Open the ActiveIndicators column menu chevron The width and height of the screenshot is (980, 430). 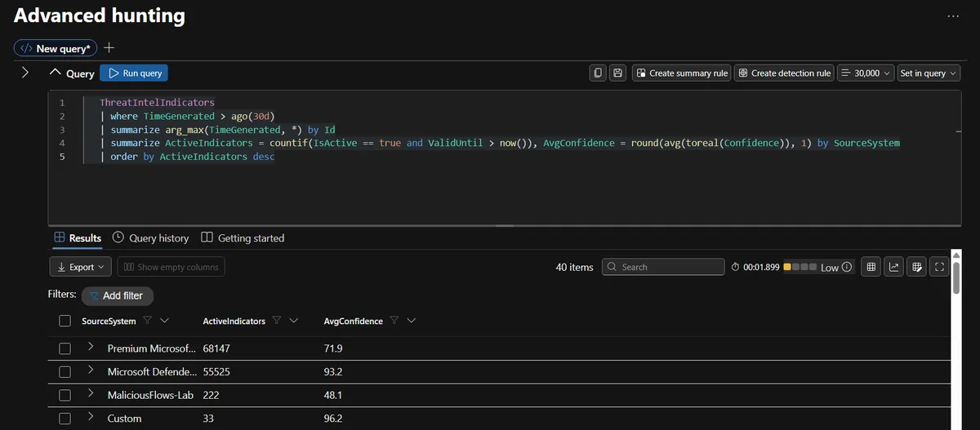pyautogui.click(x=294, y=321)
